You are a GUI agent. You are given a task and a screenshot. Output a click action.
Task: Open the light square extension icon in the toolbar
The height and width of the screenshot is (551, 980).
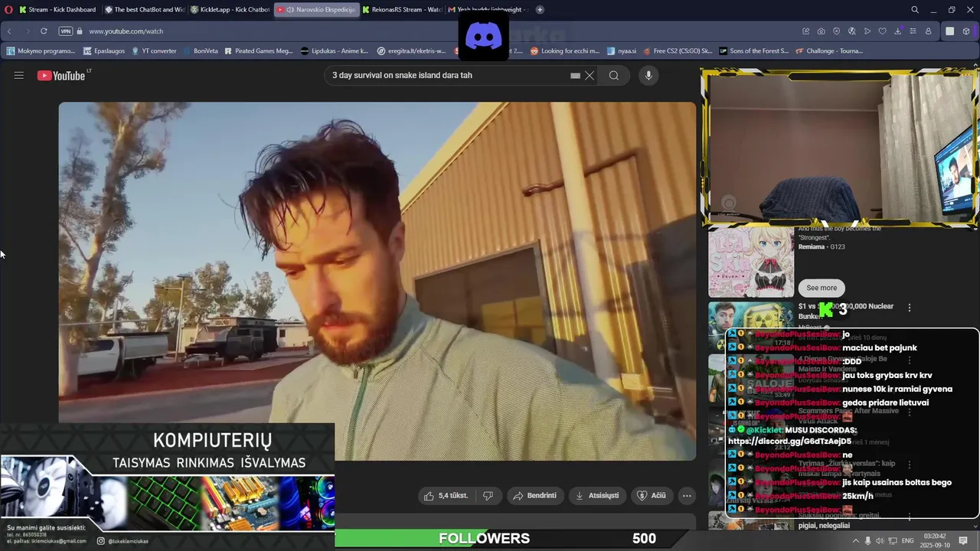click(x=949, y=31)
